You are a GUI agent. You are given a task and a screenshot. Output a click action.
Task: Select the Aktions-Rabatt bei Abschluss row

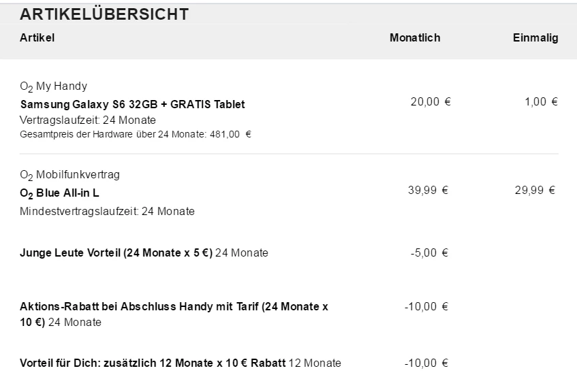tap(174, 314)
